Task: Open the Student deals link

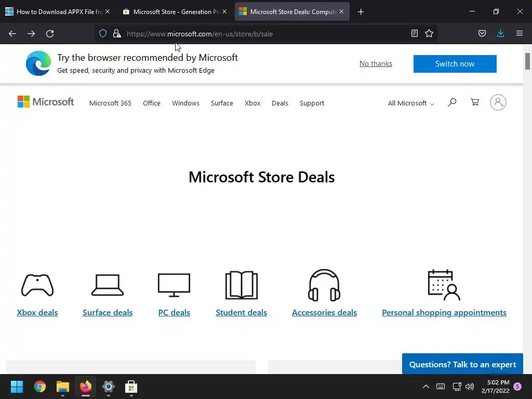Action: point(241,312)
